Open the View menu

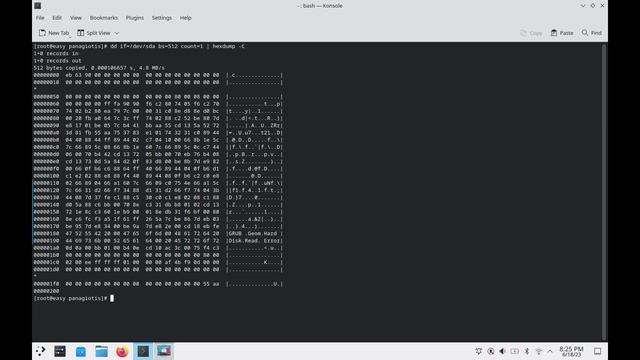[x=76, y=18]
